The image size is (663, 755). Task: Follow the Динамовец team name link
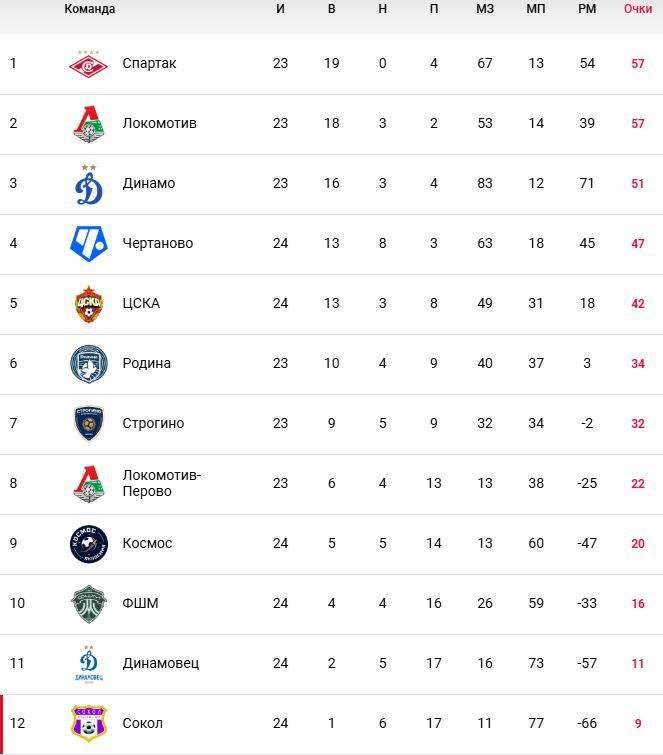click(161, 663)
